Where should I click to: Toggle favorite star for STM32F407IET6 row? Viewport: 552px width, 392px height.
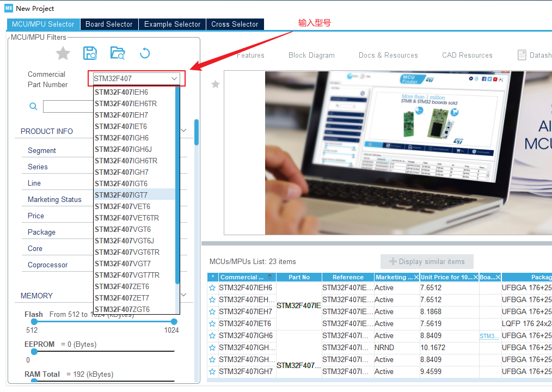pyautogui.click(x=212, y=324)
